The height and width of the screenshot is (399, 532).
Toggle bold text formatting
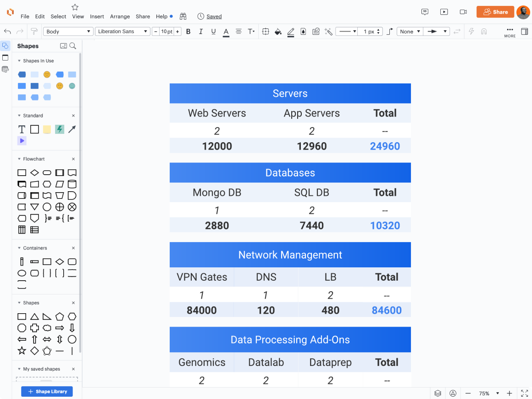(x=188, y=31)
